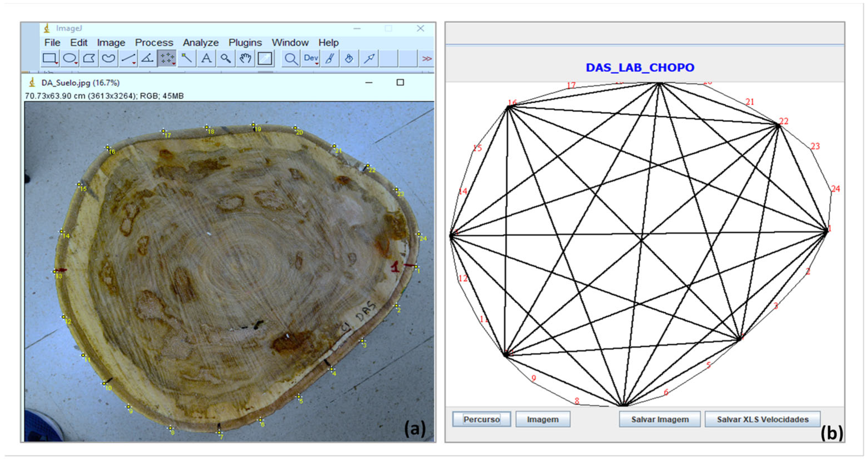Screen dimensions: 868x461
Task: Select the Freehand selection tool
Action: (x=108, y=58)
